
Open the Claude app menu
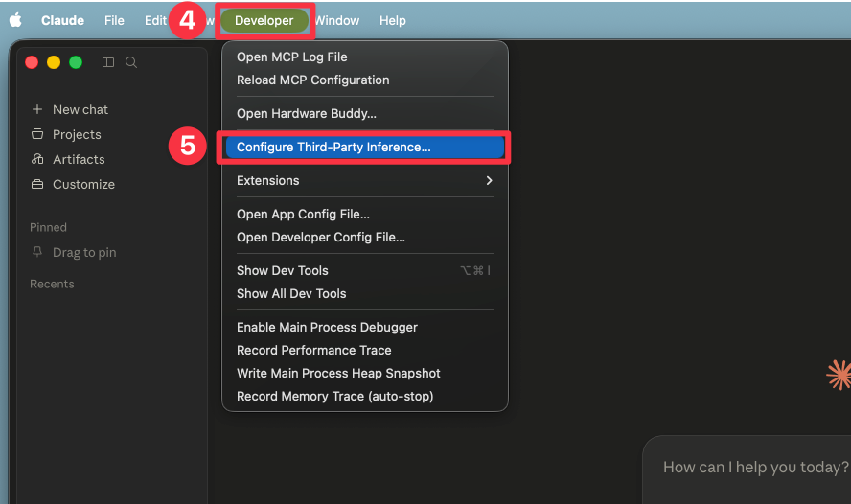tap(62, 21)
